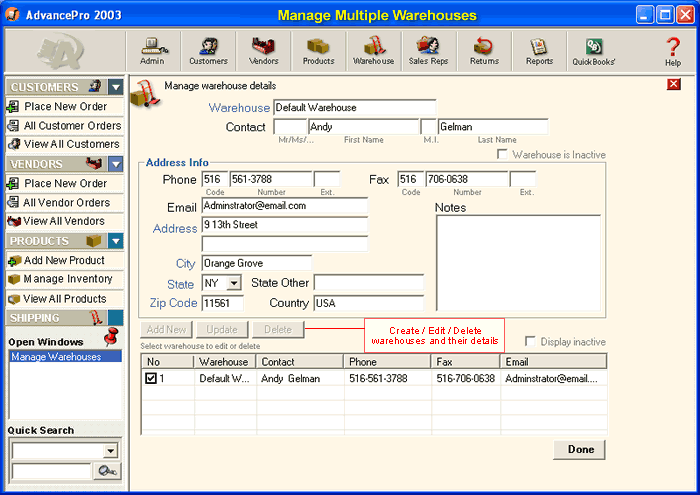Open the QuickBooks toolbar icon

pos(594,51)
